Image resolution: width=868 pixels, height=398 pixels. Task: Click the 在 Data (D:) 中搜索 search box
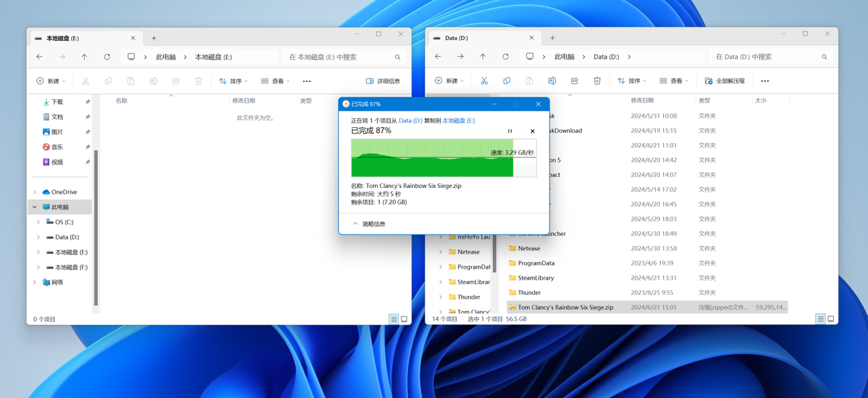763,57
